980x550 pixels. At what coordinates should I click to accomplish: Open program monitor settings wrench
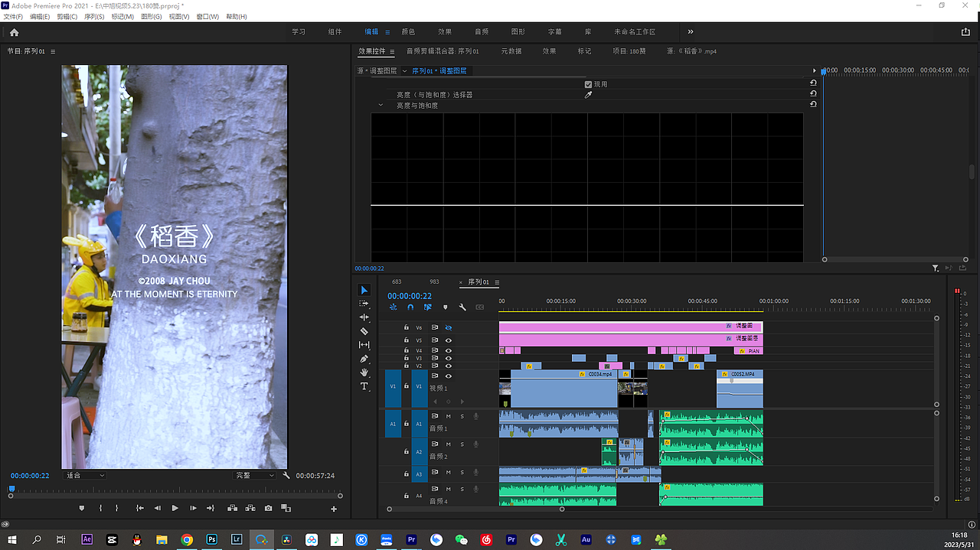tap(286, 475)
